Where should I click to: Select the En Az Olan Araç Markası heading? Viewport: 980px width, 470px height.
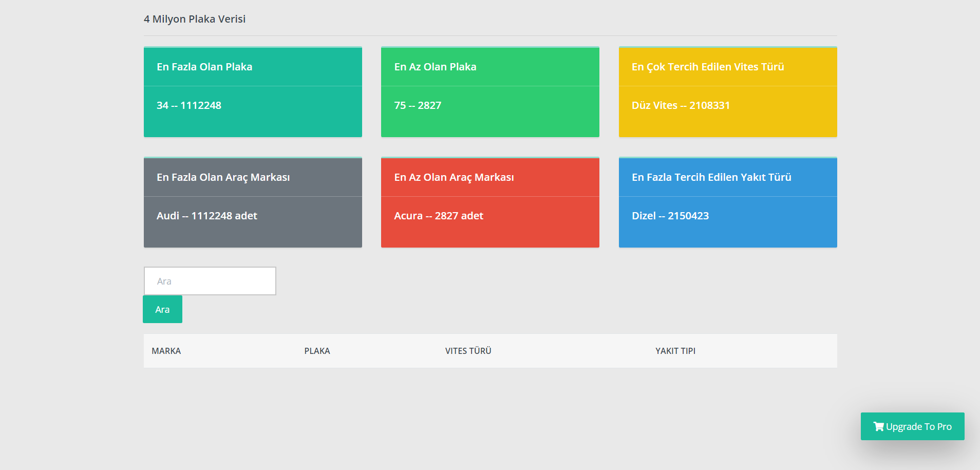point(454,177)
